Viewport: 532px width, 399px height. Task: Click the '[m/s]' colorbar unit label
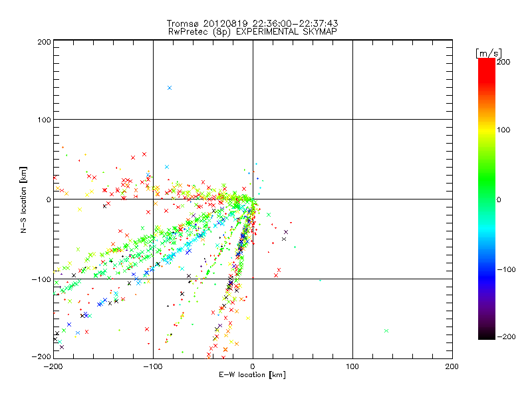[x=488, y=53]
